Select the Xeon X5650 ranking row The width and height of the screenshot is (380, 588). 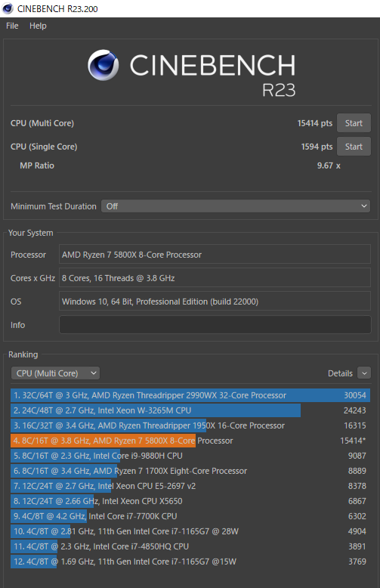[190, 501]
